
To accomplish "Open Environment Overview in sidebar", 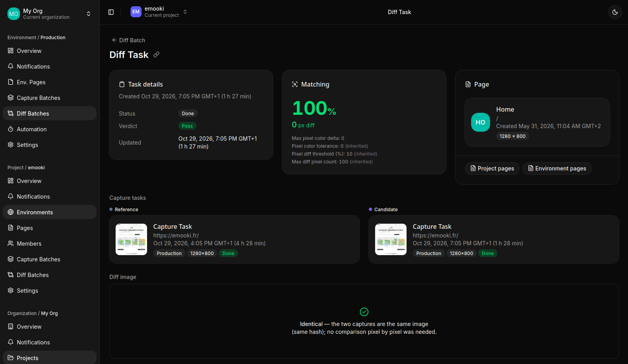I will pyautogui.click(x=50, y=51).
